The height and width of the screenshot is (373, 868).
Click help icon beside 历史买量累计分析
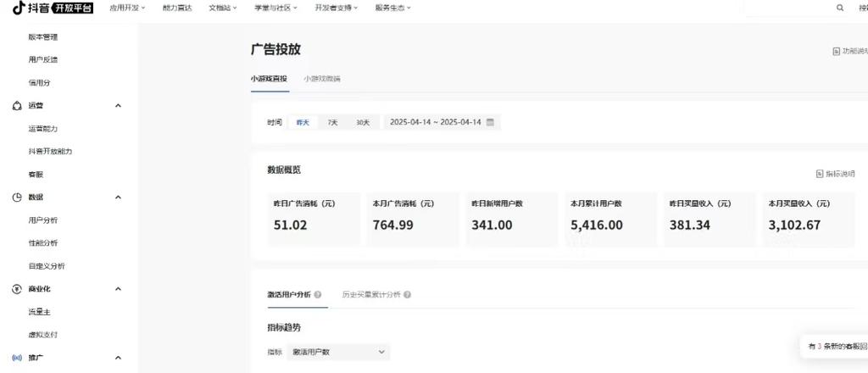pyautogui.click(x=408, y=295)
